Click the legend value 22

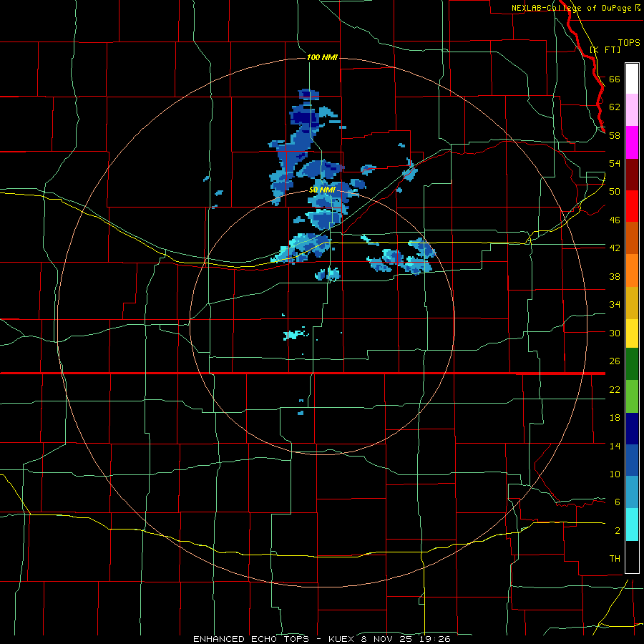click(615, 389)
